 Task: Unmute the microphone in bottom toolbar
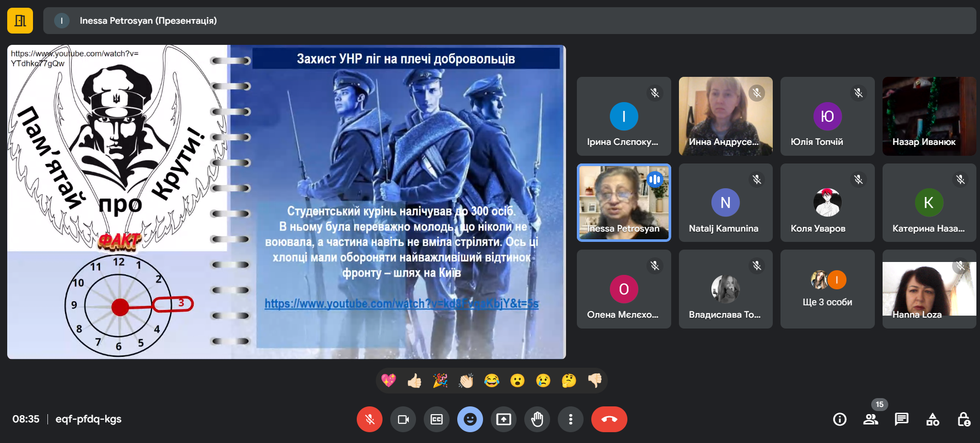(370, 419)
